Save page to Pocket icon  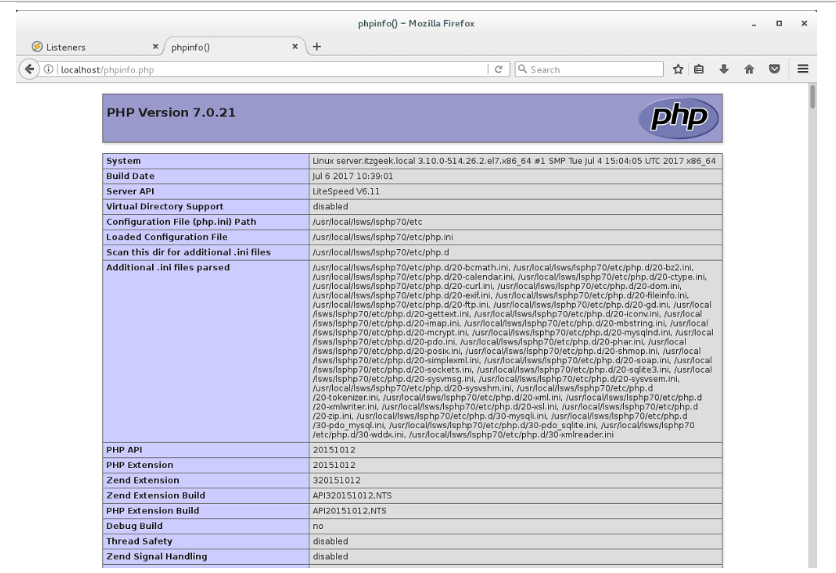tap(775, 69)
